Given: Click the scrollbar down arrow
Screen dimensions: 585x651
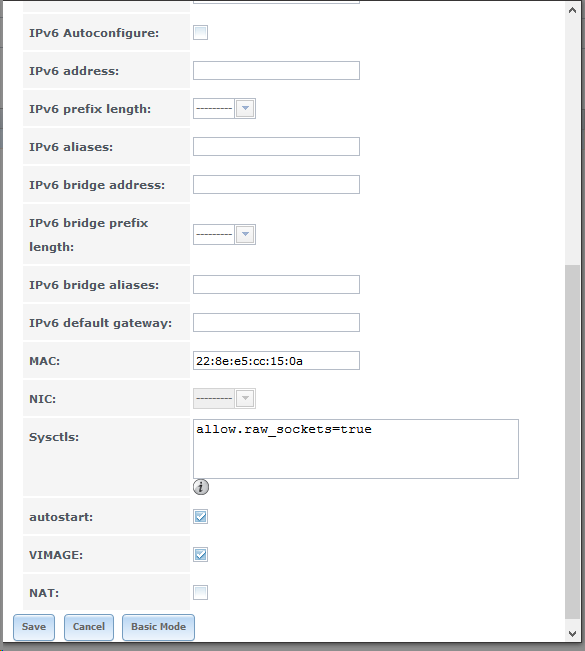Looking at the screenshot, I should [572, 634].
